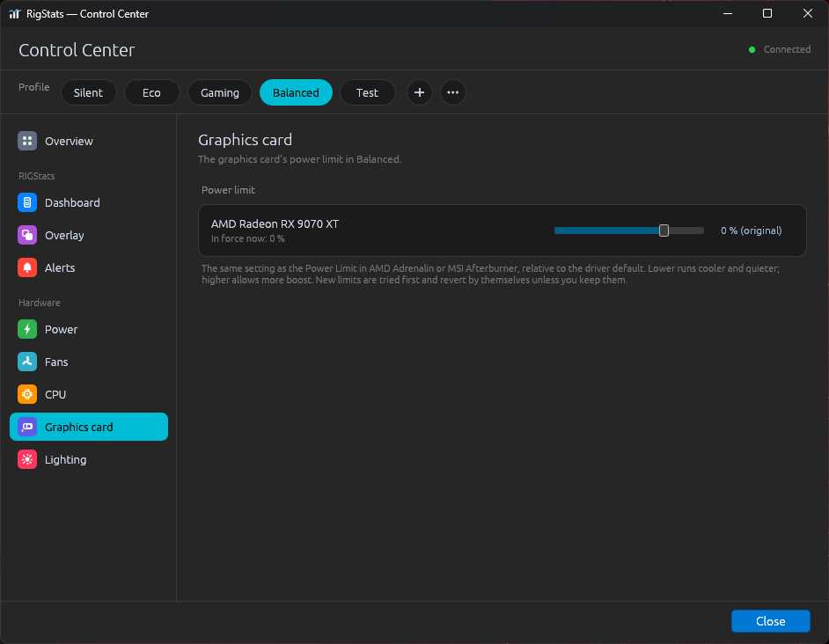Open the Overlay settings label
This screenshot has height=644, width=829.
point(64,235)
